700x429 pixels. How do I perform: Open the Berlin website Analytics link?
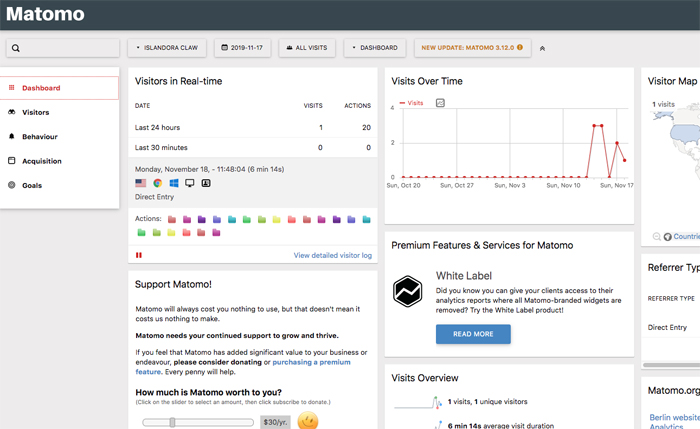point(674,422)
